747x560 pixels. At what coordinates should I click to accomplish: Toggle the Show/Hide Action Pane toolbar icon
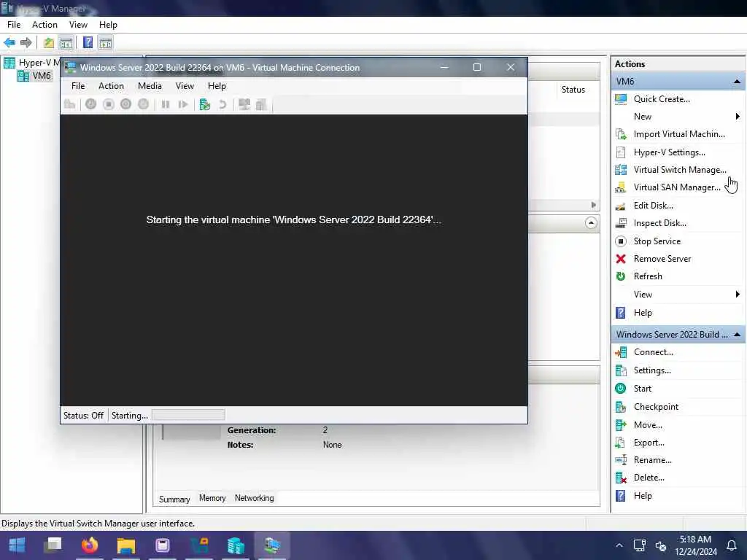(105, 43)
